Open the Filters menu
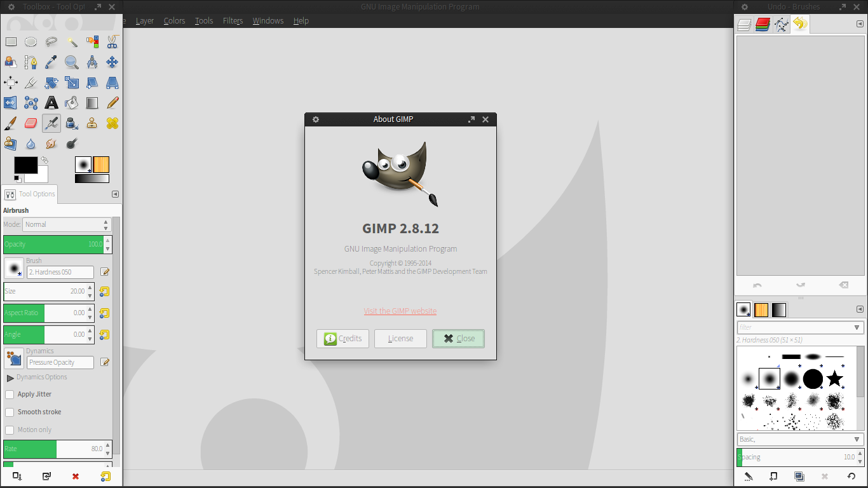The image size is (868, 488). pyautogui.click(x=233, y=20)
